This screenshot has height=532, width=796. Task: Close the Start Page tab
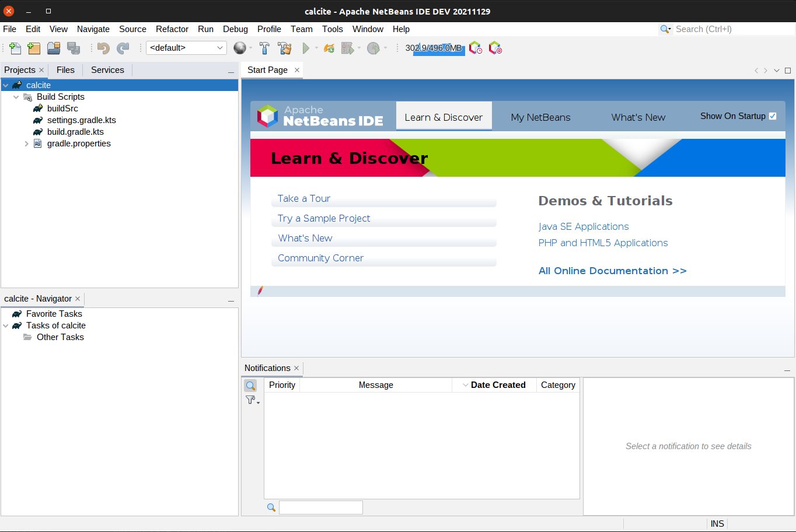coord(297,70)
